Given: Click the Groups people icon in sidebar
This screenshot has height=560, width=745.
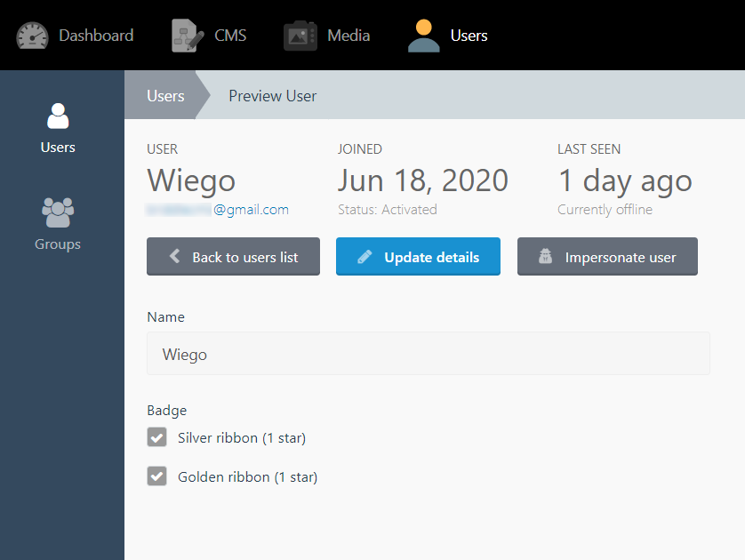Looking at the screenshot, I should click(58, 212).
